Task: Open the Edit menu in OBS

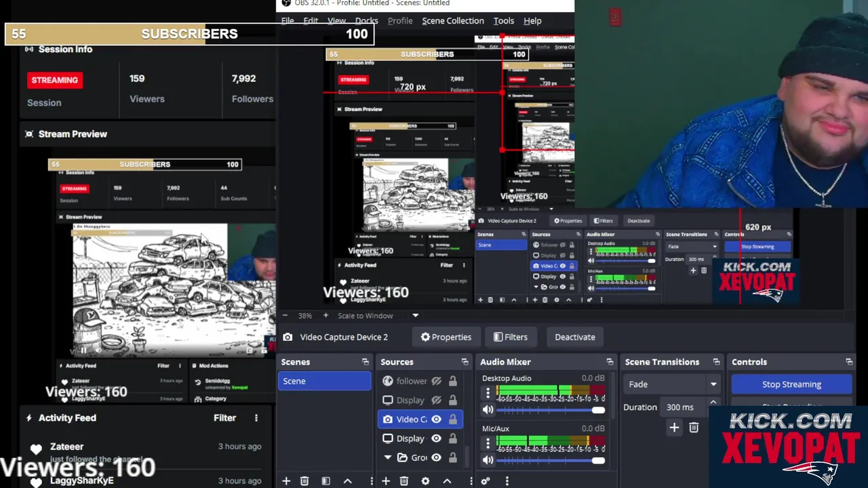Action: [311, 21]
